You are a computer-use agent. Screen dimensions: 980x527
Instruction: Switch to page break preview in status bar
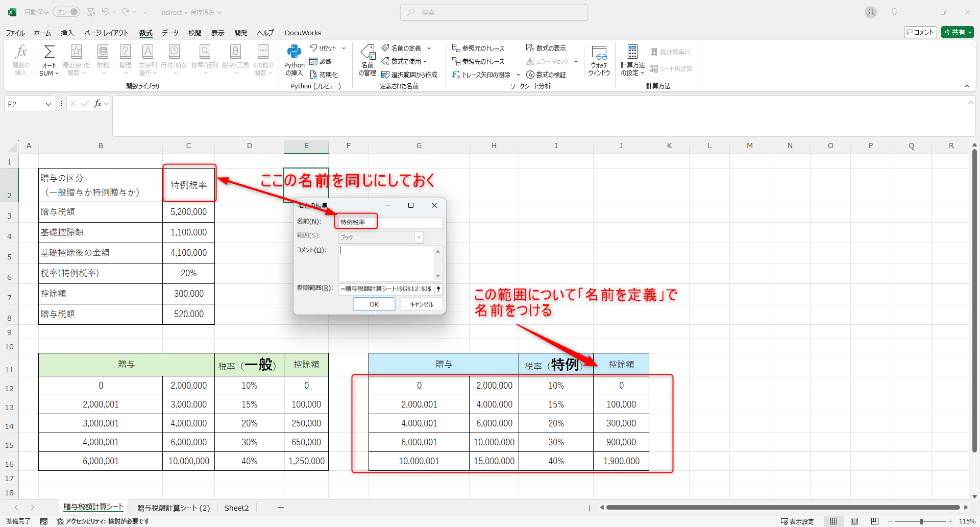tap(874, 521)
